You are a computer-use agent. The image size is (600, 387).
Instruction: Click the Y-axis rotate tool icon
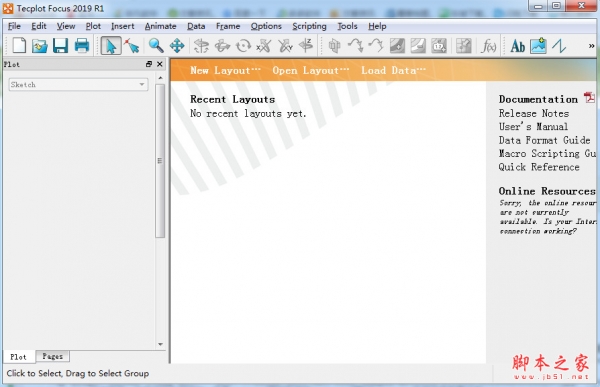[x=285, y=46]
